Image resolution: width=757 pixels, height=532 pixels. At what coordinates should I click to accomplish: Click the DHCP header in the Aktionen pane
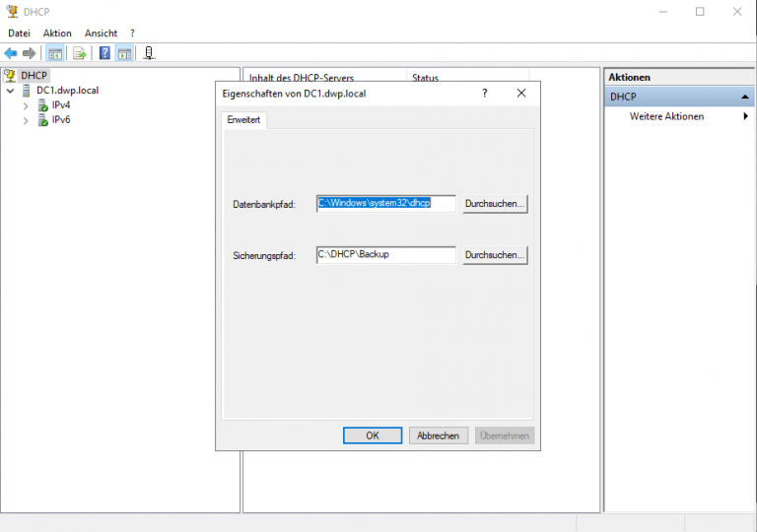coord(679,97)
